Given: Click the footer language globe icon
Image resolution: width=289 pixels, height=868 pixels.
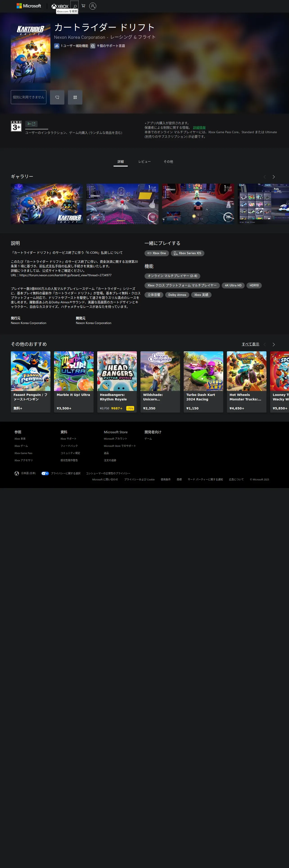Looking at the screenshot, I should pyautogui.click(x=16, y=473).
